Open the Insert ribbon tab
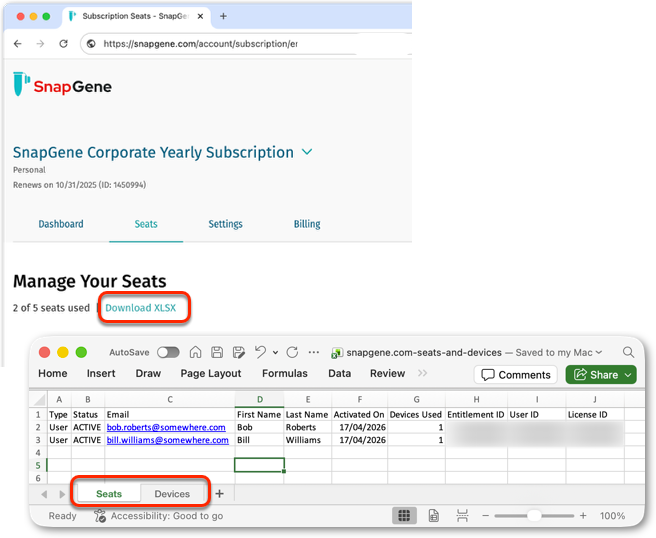This screenshot has height=538, width=656. pyautogui.click(x=101, y=373)
